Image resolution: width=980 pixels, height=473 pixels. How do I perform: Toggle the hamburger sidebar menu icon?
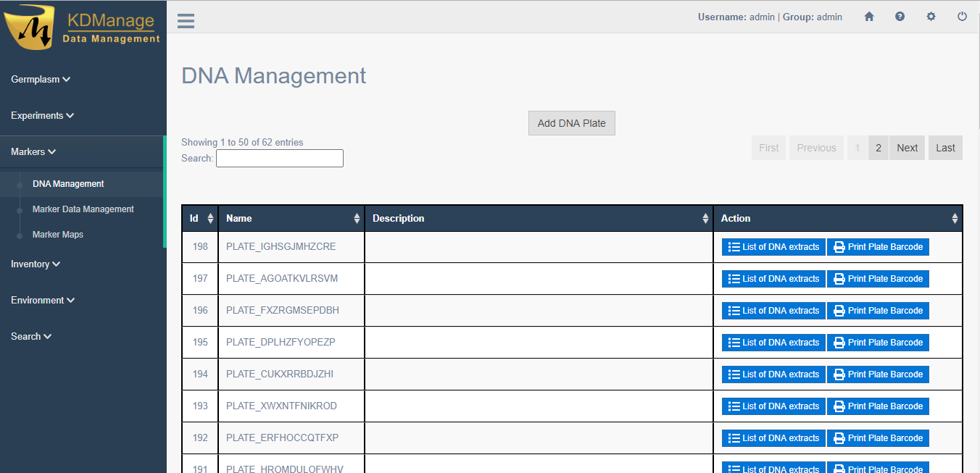[x=186, y=20]
